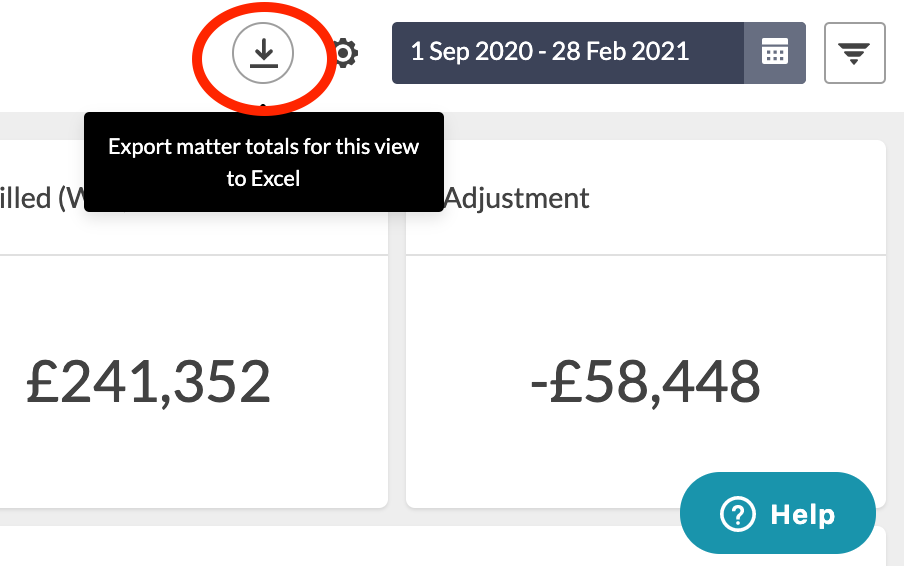This screenshot has width=904, height=566.
Task: Select the £241,352 billed total
Action: [x=148, y=381]
